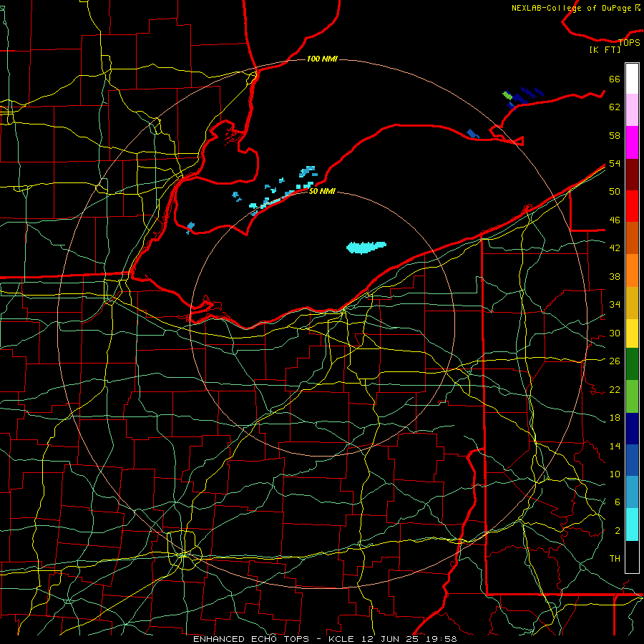Click the legend value 50
The width and height of the screenshot is (644, 644).
(x=615, y=191)
